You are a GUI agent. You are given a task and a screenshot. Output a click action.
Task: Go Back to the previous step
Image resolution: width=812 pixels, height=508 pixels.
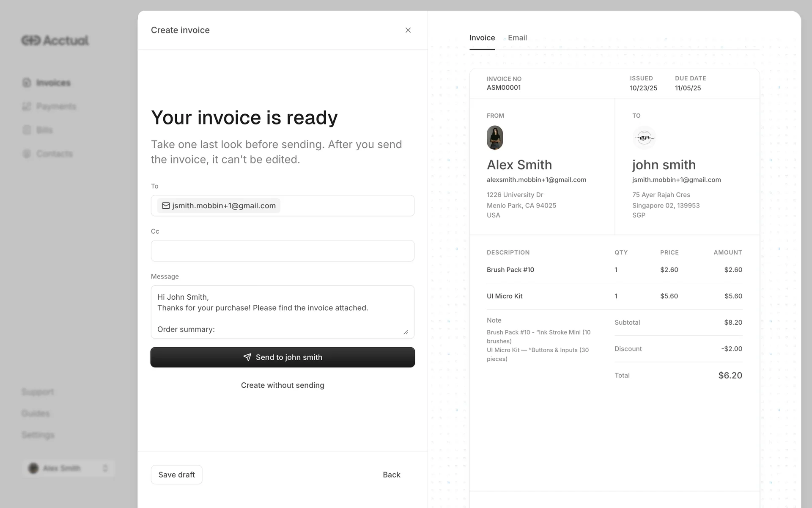391,475
